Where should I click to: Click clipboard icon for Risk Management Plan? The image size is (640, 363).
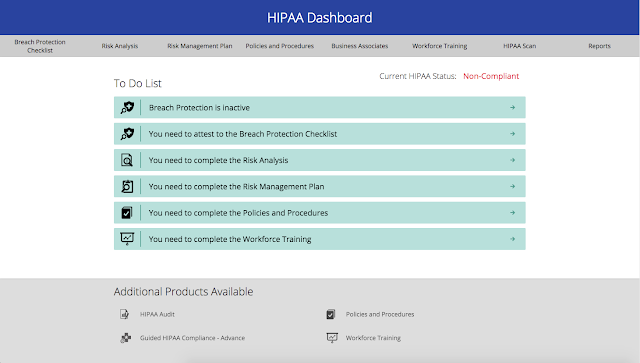(127, 186)
